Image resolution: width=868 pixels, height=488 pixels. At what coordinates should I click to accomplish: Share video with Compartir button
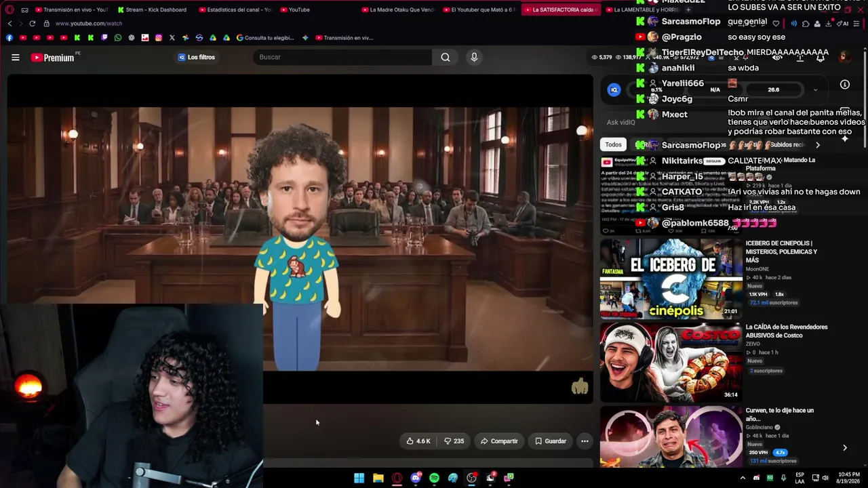pyautogui.click(x=499, y=441)
